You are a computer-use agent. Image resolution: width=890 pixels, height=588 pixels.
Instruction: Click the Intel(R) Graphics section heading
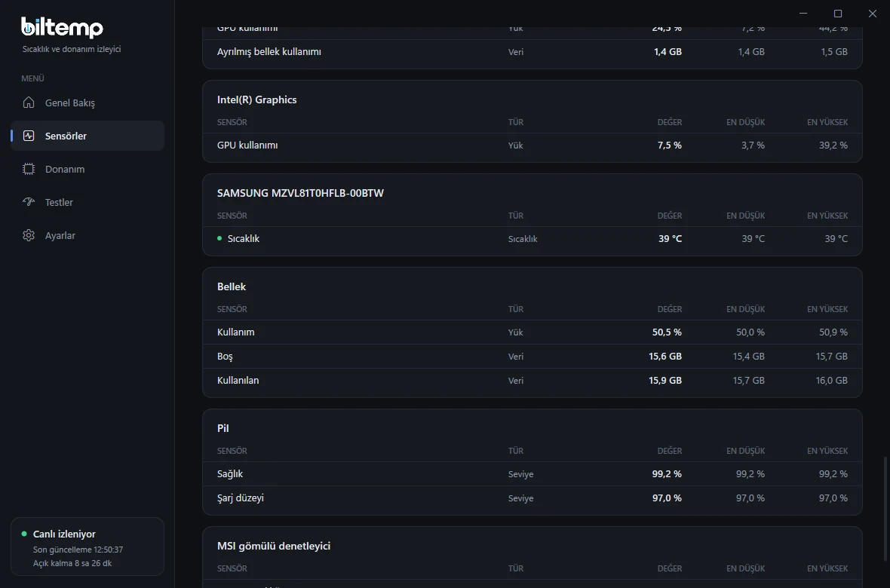click(x=256, y=100)
